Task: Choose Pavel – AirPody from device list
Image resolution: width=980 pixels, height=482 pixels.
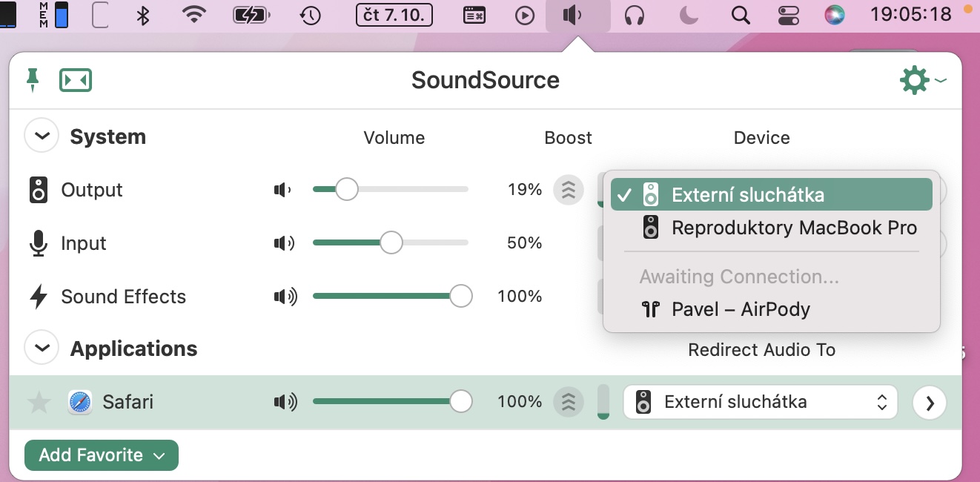Action: (741, 309)
